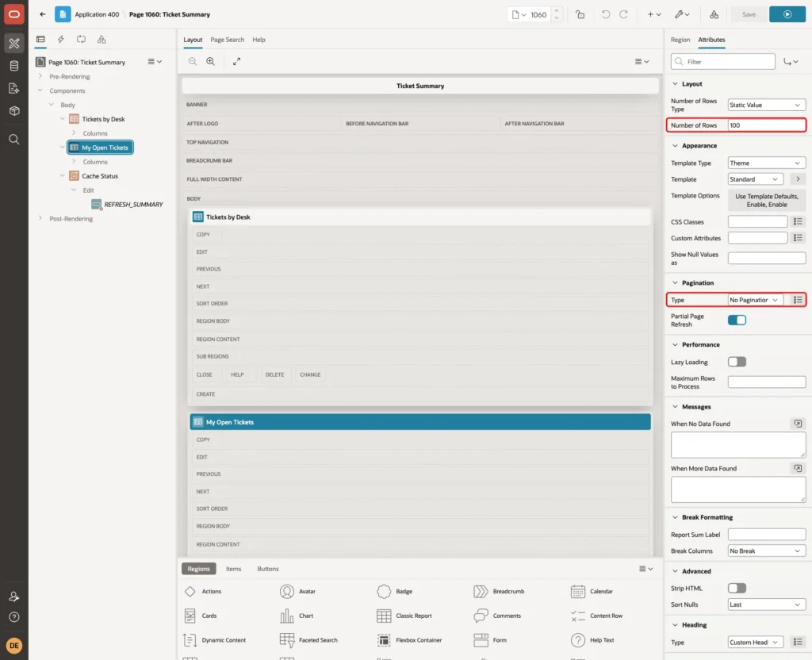Go back with the left arrow
Viewport: 812px width, 660px height.
[43, 14]
